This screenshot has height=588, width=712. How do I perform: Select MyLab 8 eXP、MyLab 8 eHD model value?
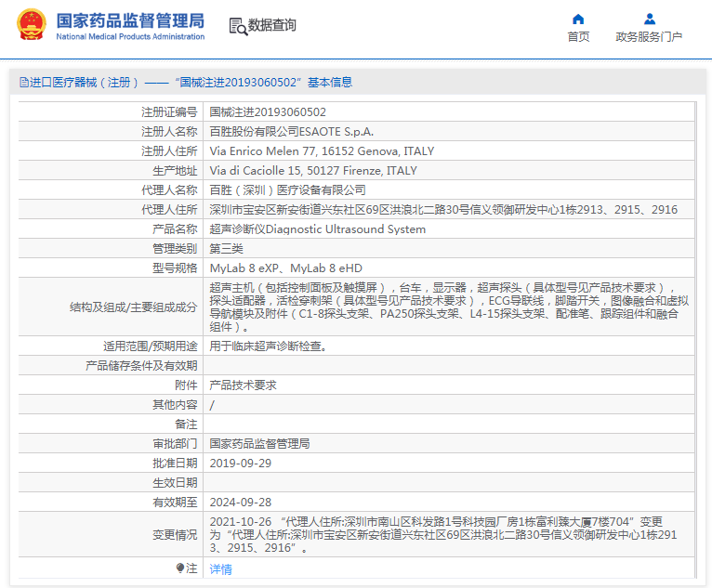[x=286, y=268]
